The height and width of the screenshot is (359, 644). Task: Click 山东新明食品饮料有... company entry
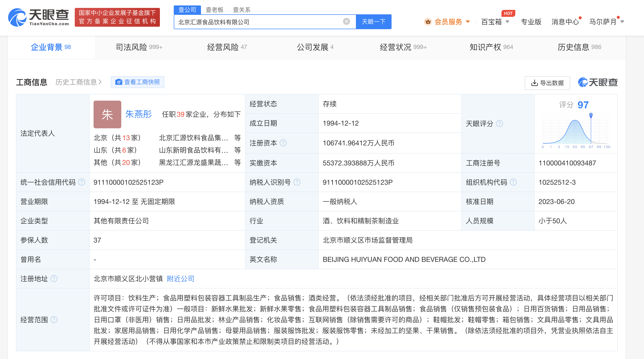194,150
